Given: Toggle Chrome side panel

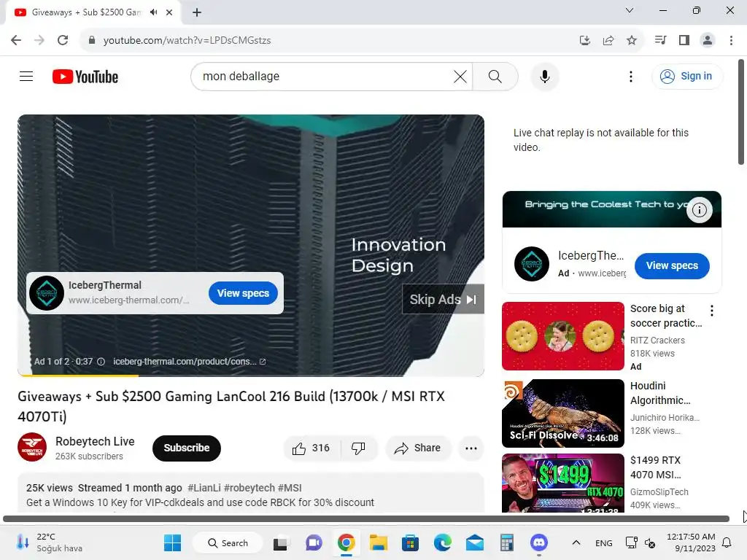Looking at the screenshot, I should pos(684,40).
